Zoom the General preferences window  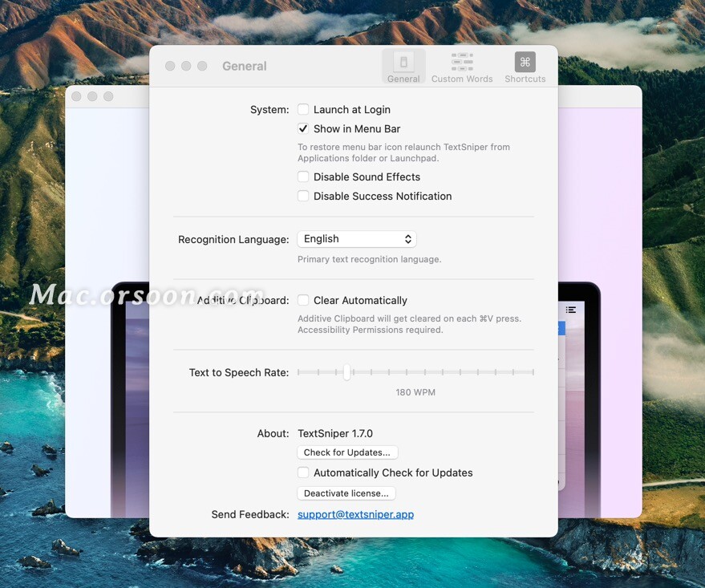point(202,66)
